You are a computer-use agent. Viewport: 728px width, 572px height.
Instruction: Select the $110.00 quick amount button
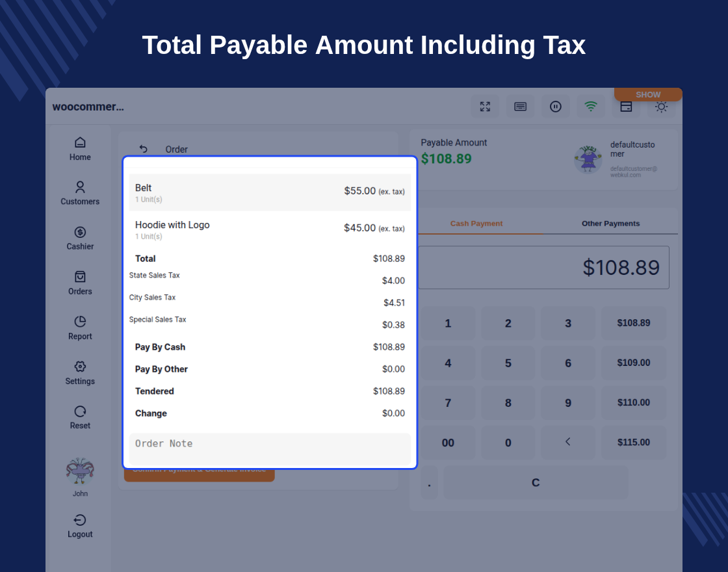click(633, 403)
